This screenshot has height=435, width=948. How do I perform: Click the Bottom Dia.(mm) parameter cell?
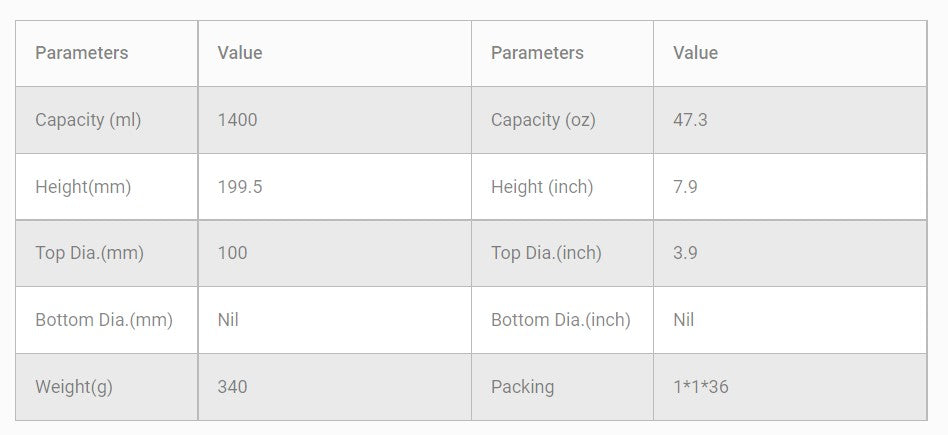click(104, 320)
